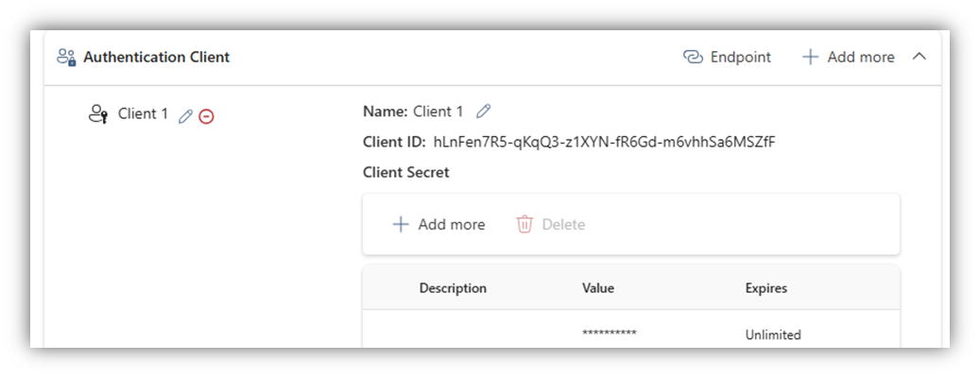Click the user key icon for Client 1

point(98,114)
